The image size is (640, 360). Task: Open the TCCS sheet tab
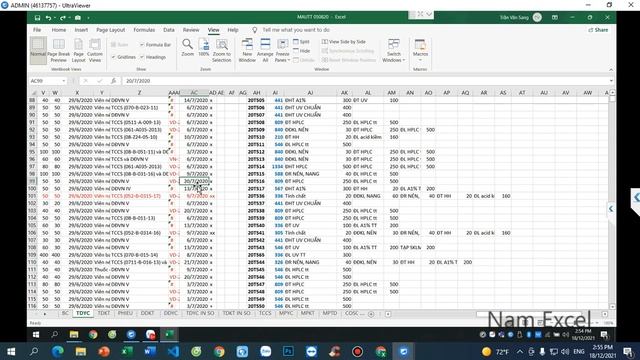[x=265, y=313]
